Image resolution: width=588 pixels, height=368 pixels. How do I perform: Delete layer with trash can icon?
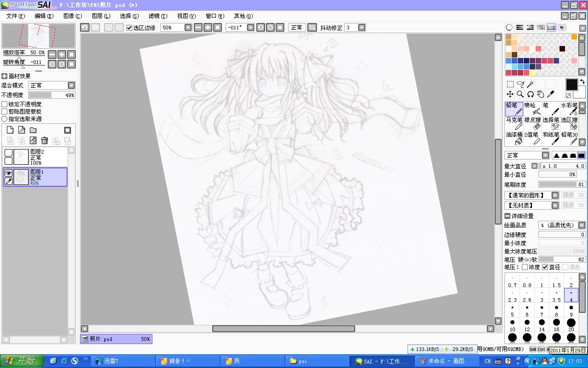pyautogui.click(x=45, y=141)
